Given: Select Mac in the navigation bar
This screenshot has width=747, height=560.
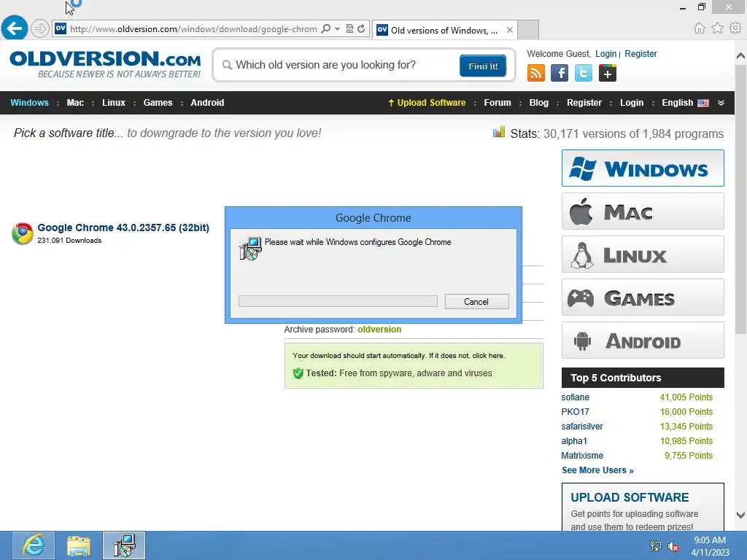Looking at the screenshot, I should coord(75,102).
